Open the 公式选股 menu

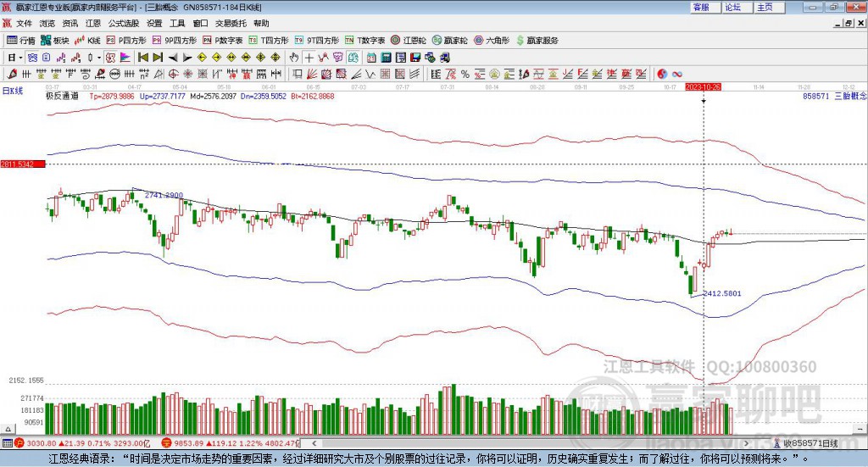click(124, 23)
